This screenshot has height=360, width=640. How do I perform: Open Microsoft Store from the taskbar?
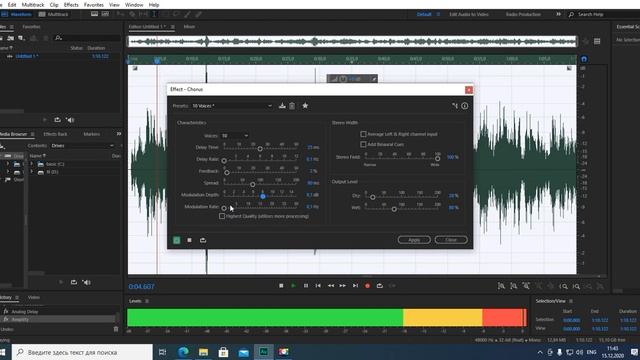pos(223,351)
